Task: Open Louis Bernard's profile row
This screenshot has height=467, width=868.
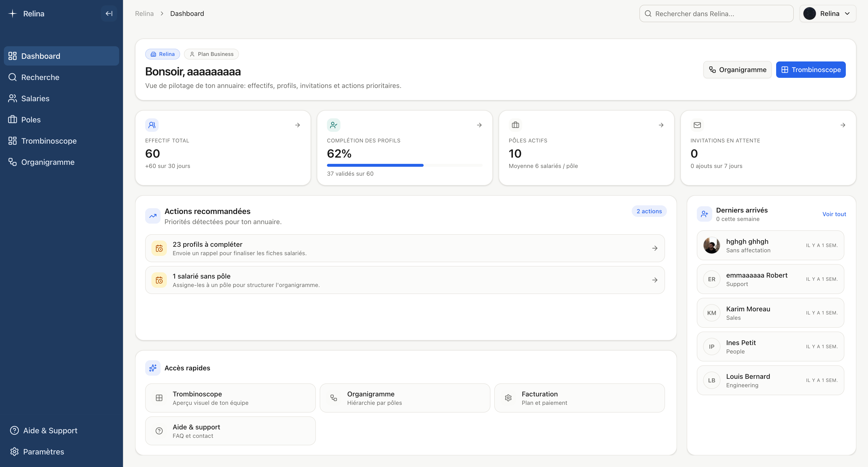Action: point(770,380)
